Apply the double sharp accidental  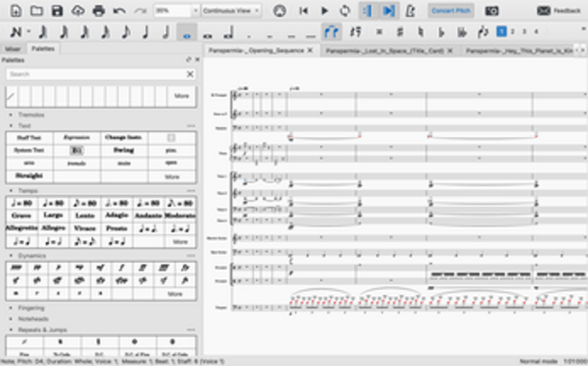[x=380, y=31]
